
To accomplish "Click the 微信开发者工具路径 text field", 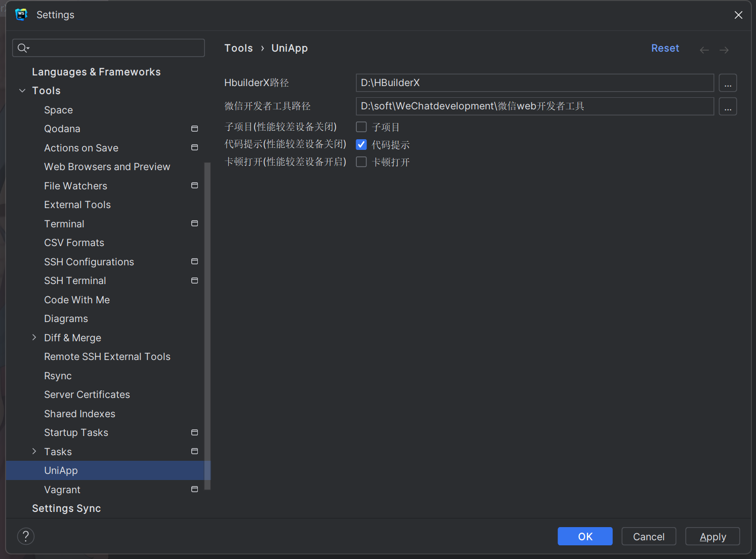I will [x=535, y=106].
